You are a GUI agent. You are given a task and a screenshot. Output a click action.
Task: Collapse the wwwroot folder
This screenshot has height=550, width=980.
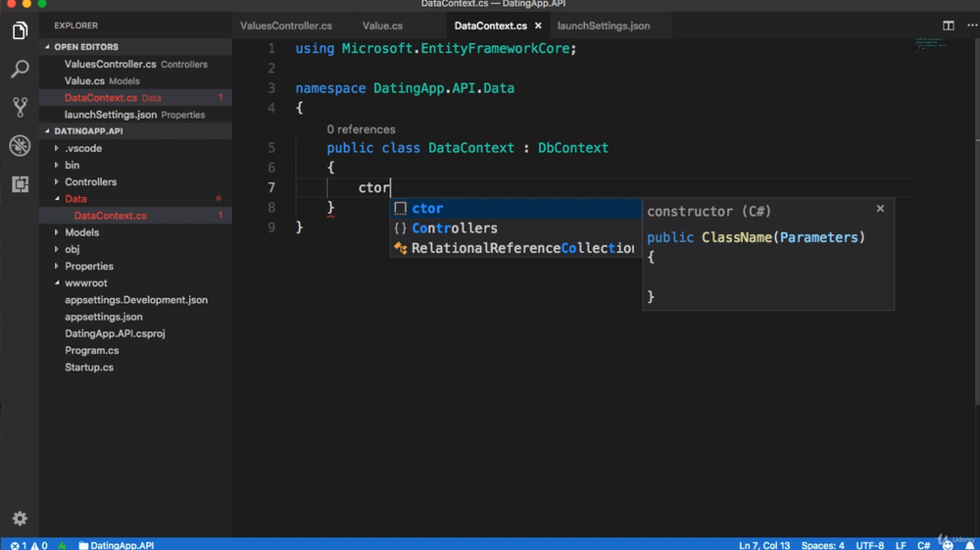85,283
